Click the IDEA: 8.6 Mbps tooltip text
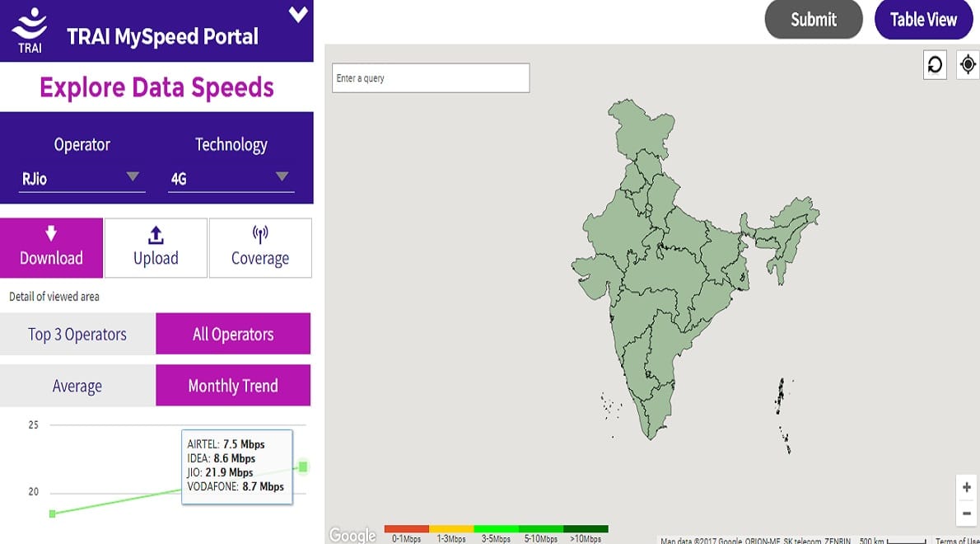Viewport: 980px width, 544px height. click(x=222, y=458)
